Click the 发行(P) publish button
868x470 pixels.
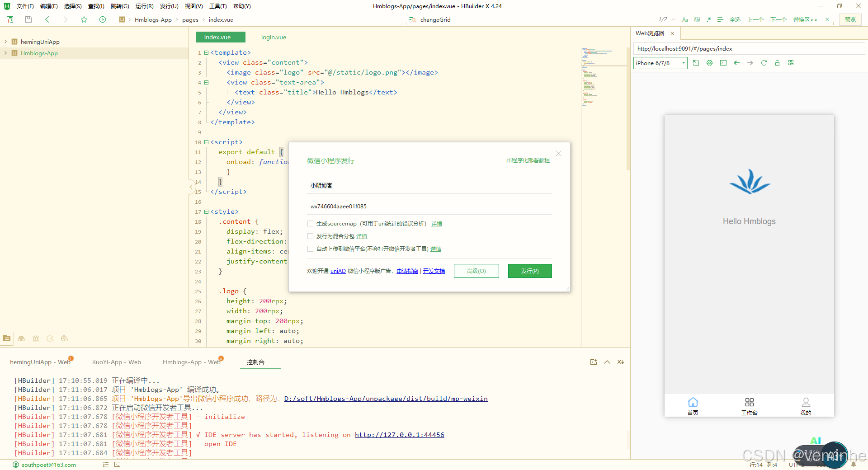point(530,271)
